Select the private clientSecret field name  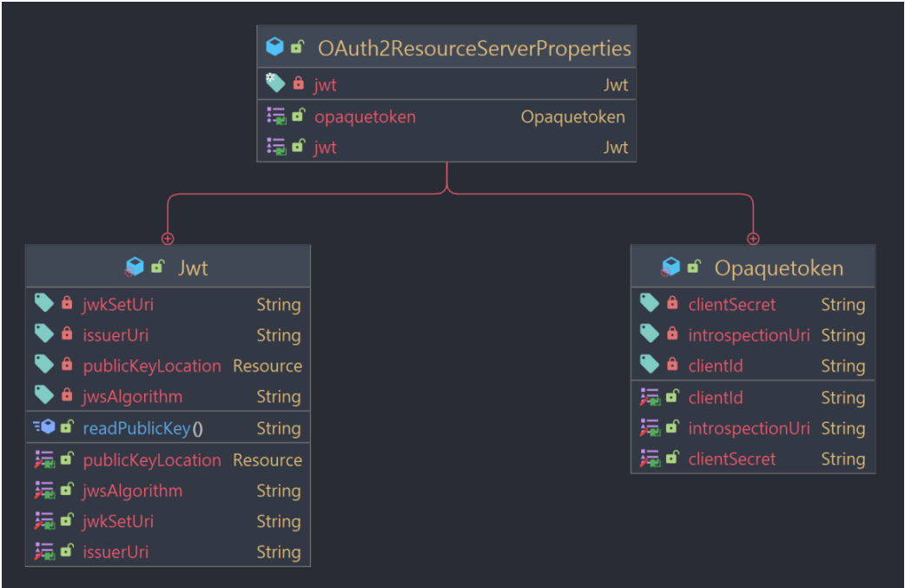point(732,305)
